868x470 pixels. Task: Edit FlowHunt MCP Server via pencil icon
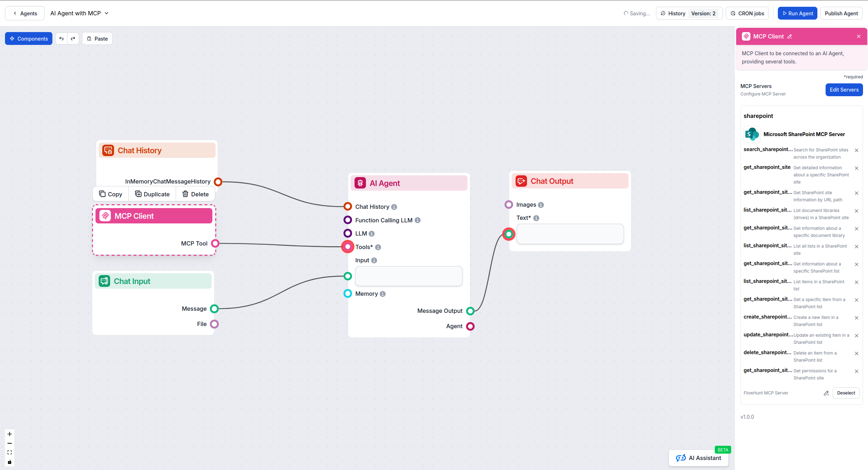click(826, 393)
